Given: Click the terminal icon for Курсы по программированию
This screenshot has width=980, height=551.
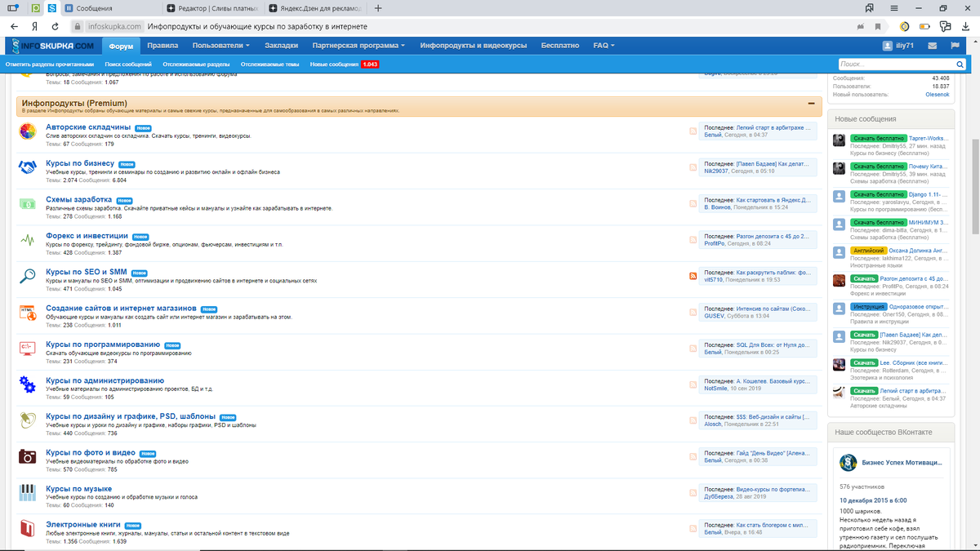Looking at the screenshot, I should (28, 348).
